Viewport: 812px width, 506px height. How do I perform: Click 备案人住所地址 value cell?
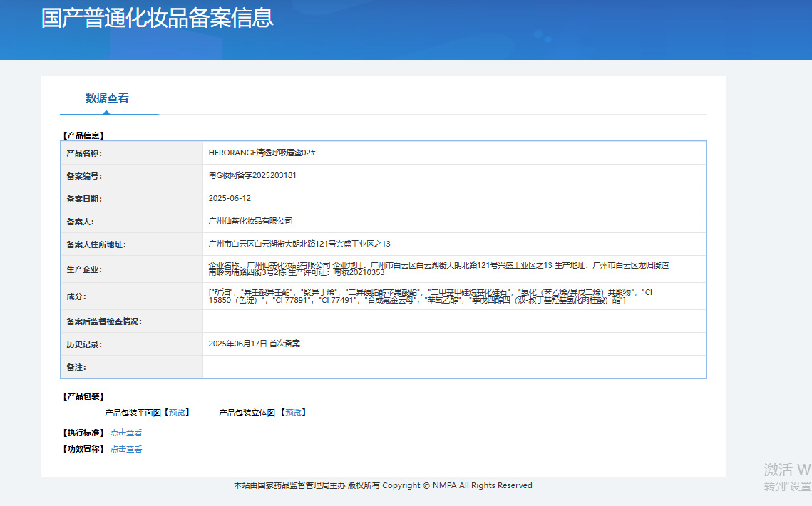tap(455, 244)
